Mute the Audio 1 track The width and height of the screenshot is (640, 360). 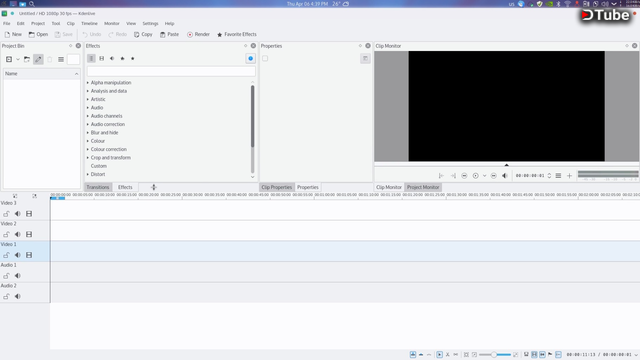click(x=18, y=276)
